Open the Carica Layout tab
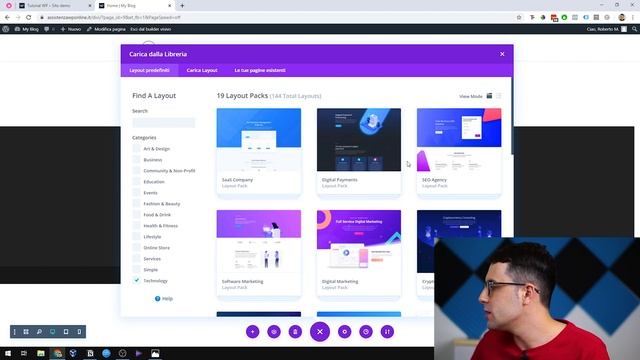Screen dimensions: 640x360 click(x=202, y=70)
